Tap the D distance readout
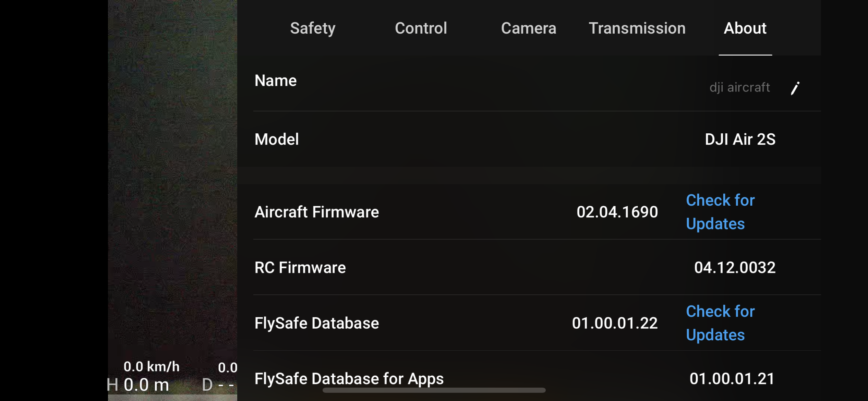The height and width of the screenshot is (401, 868). point(218,385)
